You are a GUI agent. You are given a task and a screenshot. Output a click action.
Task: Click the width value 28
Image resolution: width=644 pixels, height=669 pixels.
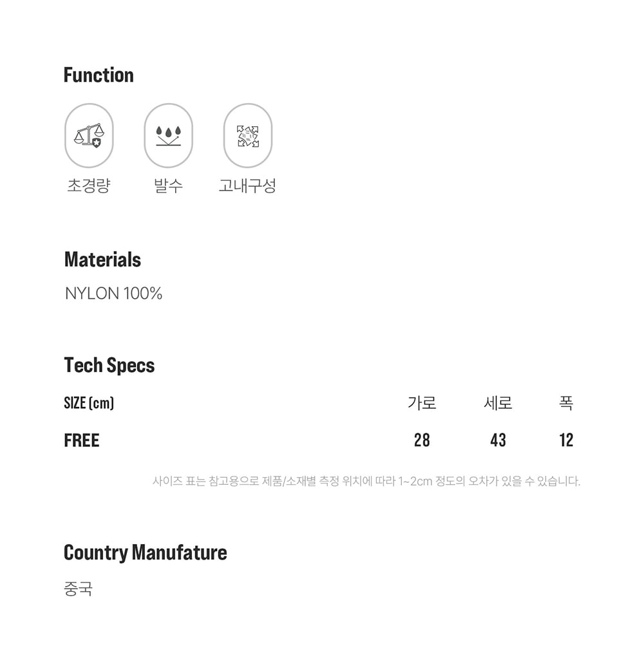click(x=422, y=440)
